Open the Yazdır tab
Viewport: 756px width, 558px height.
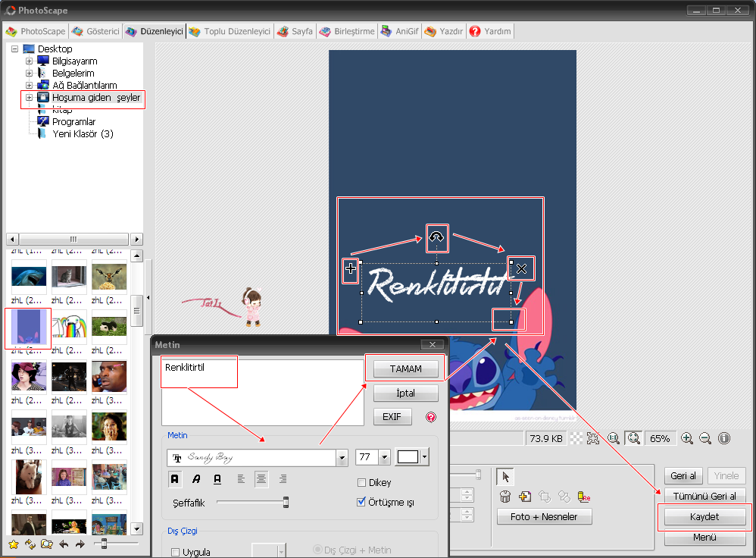point(444,31)
